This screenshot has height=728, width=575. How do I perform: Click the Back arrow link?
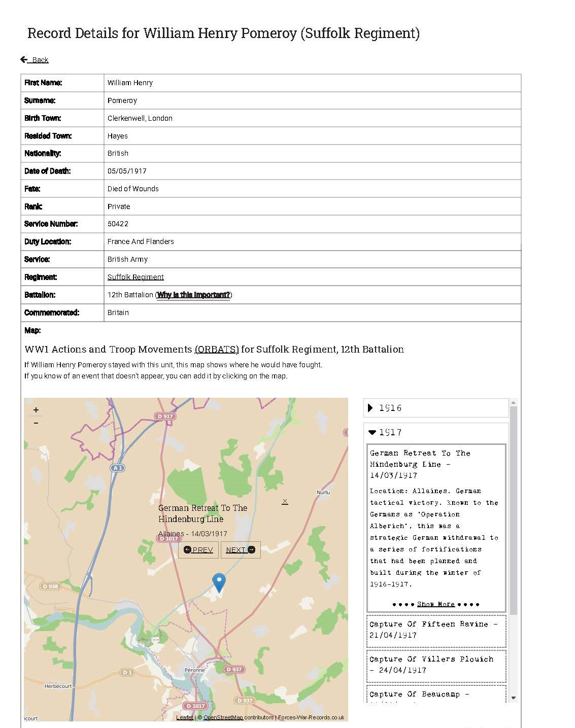[x=35, y=60]
